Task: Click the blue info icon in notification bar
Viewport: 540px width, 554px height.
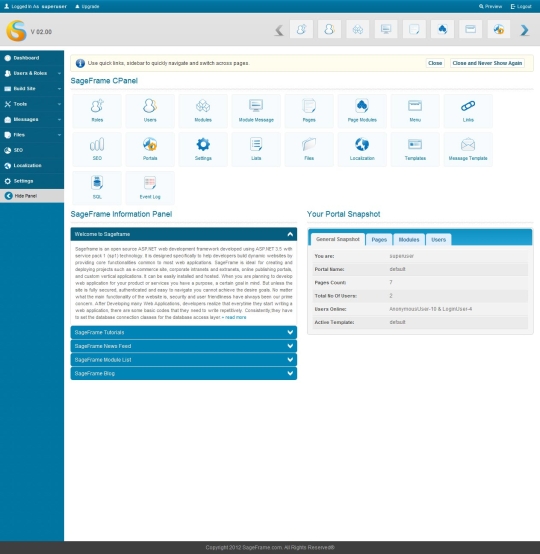Action: point(80,63)
